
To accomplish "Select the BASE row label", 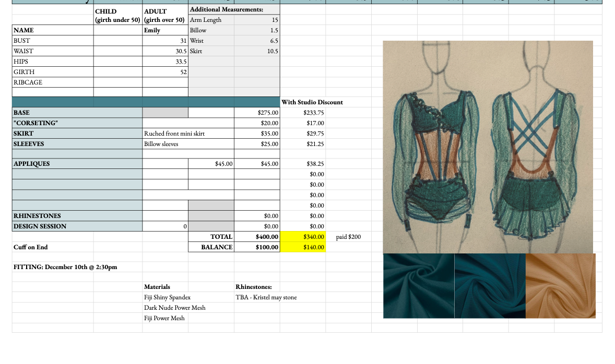I will click(x=77, y=113).
